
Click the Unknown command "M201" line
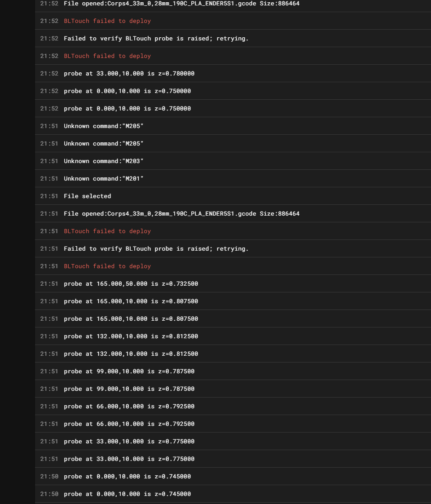click(103, 179)
